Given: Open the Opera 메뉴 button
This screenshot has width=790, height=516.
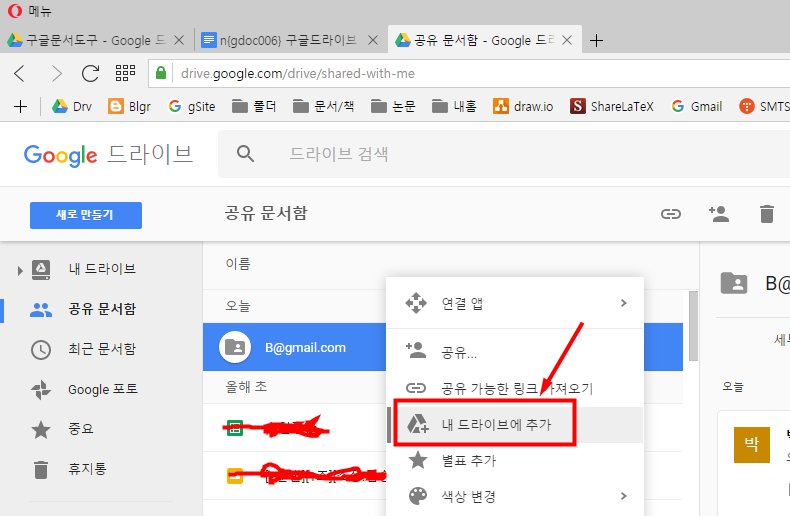Looking at the screenshot, I should tap(29, 11).
